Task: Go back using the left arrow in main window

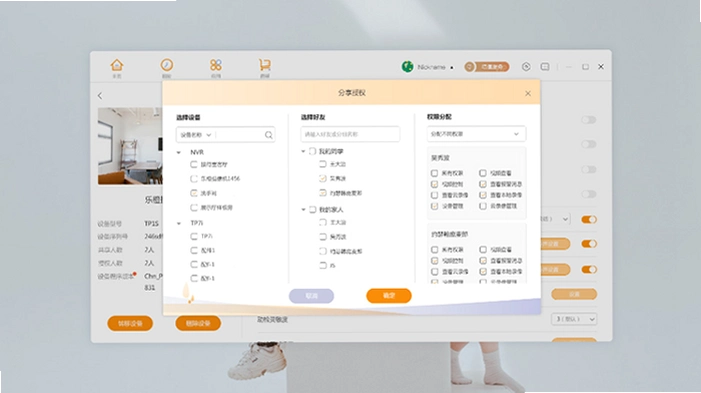Action: tap(100, 96)
